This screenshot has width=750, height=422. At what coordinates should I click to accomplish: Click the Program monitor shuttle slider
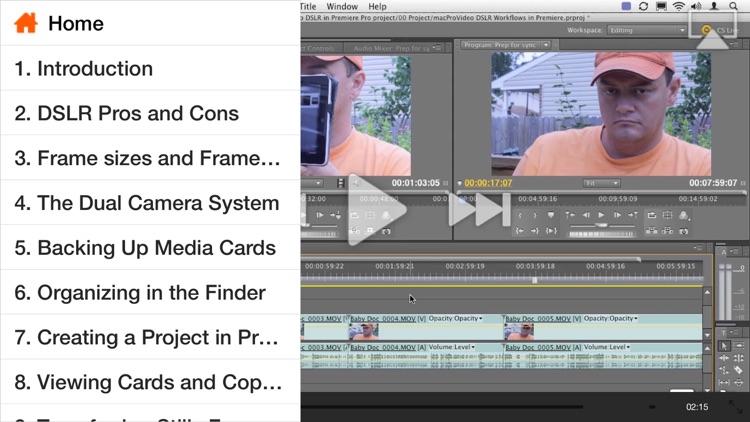point(601,225)
